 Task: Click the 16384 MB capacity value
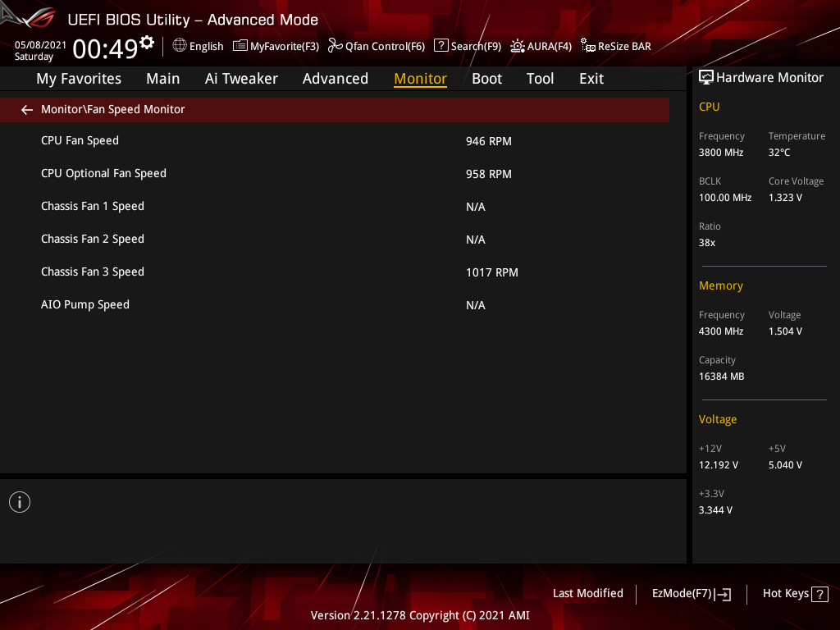tap(722, 377)
